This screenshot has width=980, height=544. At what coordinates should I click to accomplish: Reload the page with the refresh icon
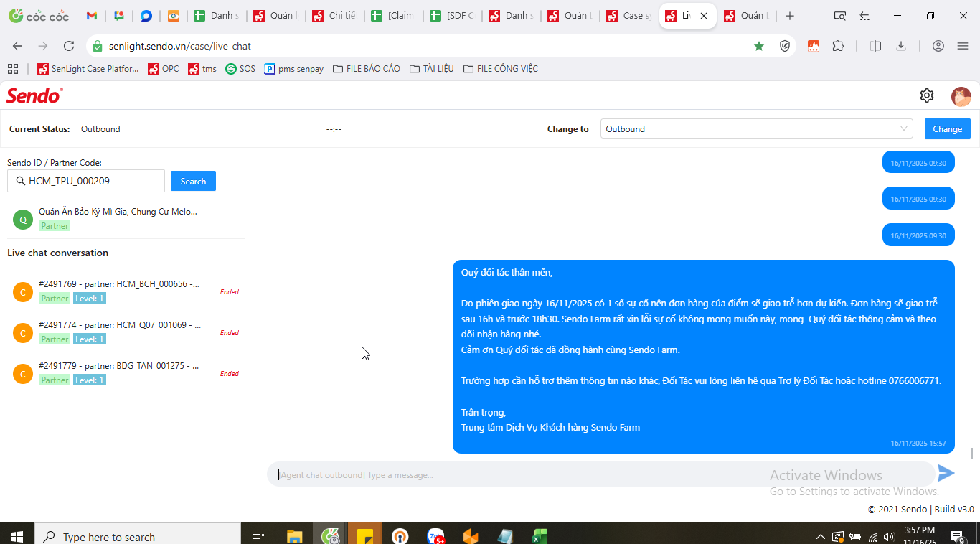69,46
